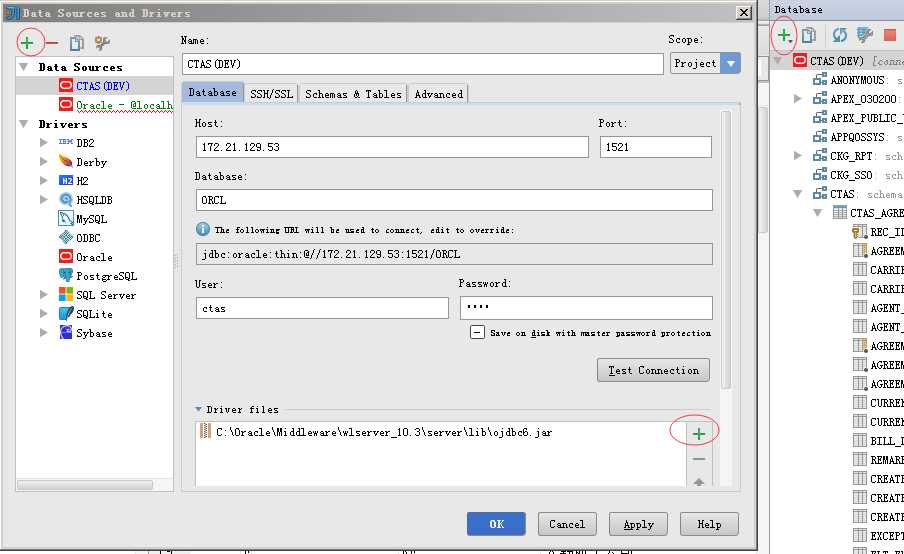Click the JDBC URL field
Image resolution: width=904 pixels, height=554 pixels.
(x=454, y=254)
